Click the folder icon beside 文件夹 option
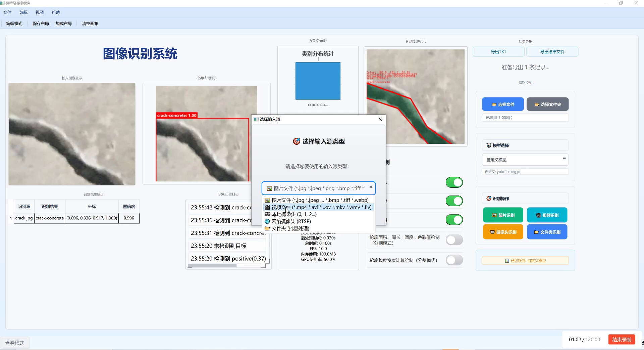 (x=267, y=228)
